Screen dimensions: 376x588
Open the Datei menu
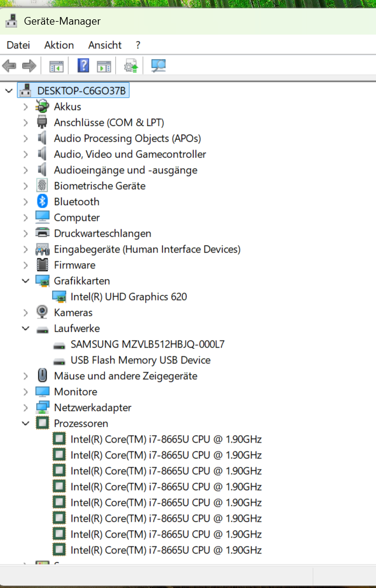click(18, 45)
